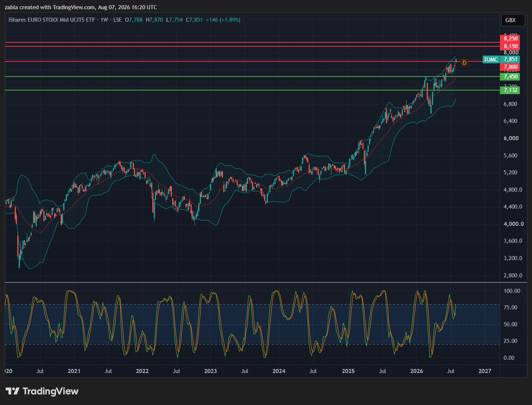Click the 4,000.0 price axis label
The height and width of the screenshot is (405, 532).
[x=514, y=224]
